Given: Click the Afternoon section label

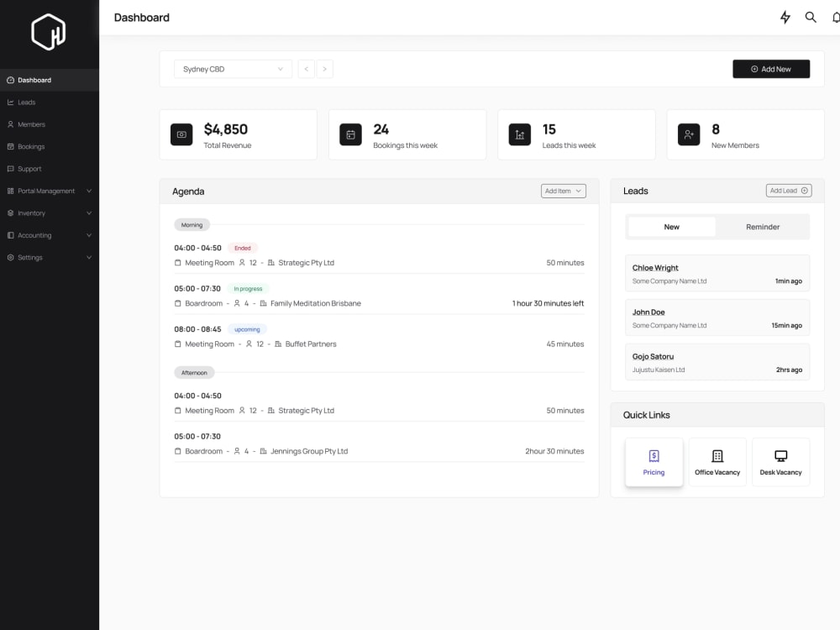Looking at the screenshot, I should pyautogui.click(x=194, y=373).
